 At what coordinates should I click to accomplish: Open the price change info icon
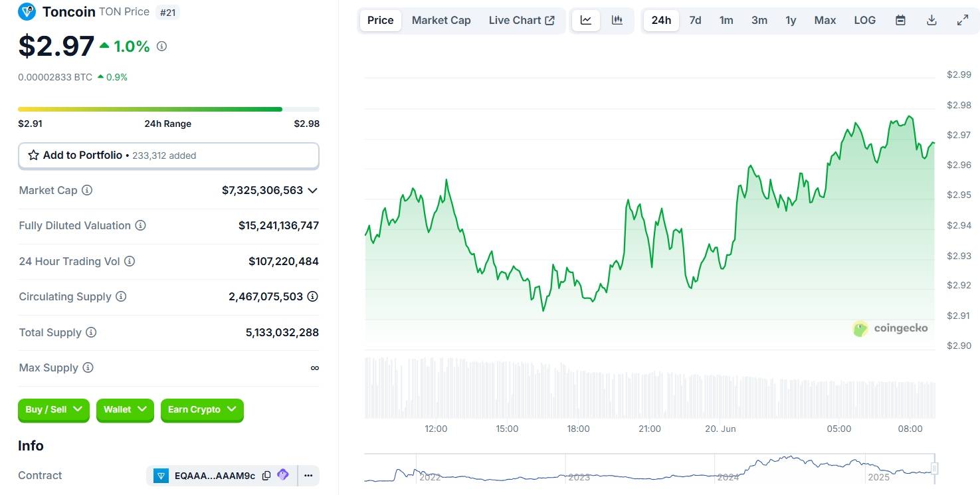click(161, 47)
